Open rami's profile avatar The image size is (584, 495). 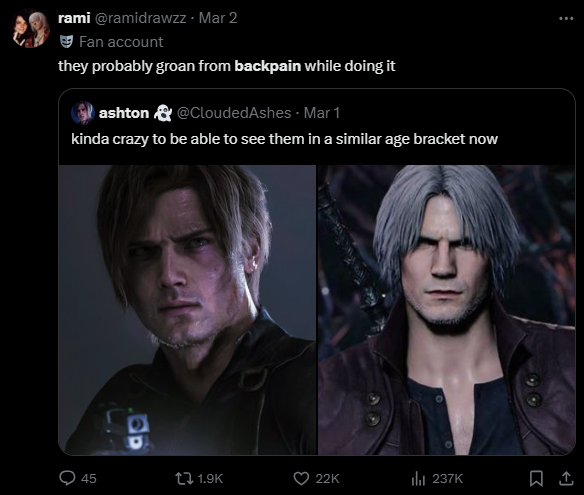31,29
